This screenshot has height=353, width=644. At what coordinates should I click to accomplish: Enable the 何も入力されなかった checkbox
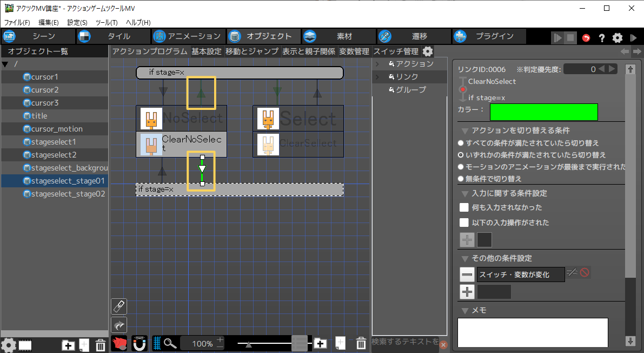point(464,207)
